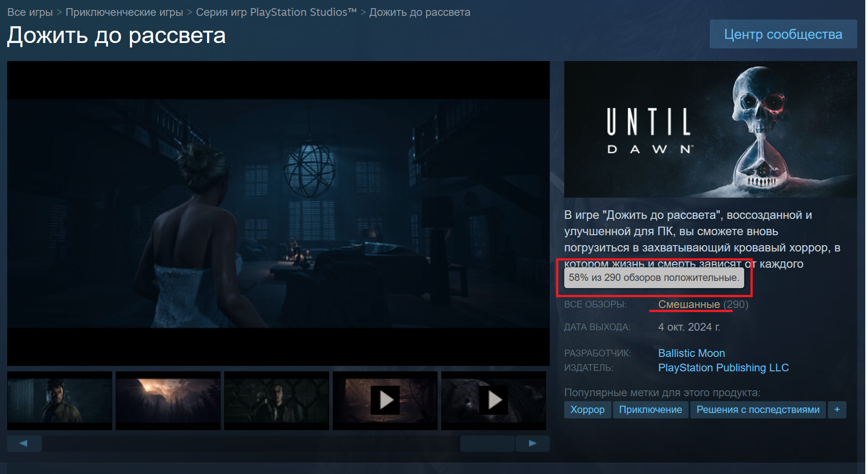
Task: Play the fifth thumbnail video
Action: click(494, 400)
